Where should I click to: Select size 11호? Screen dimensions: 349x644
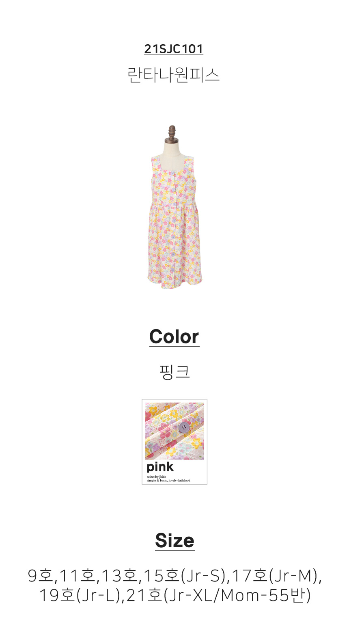point(77,575)
